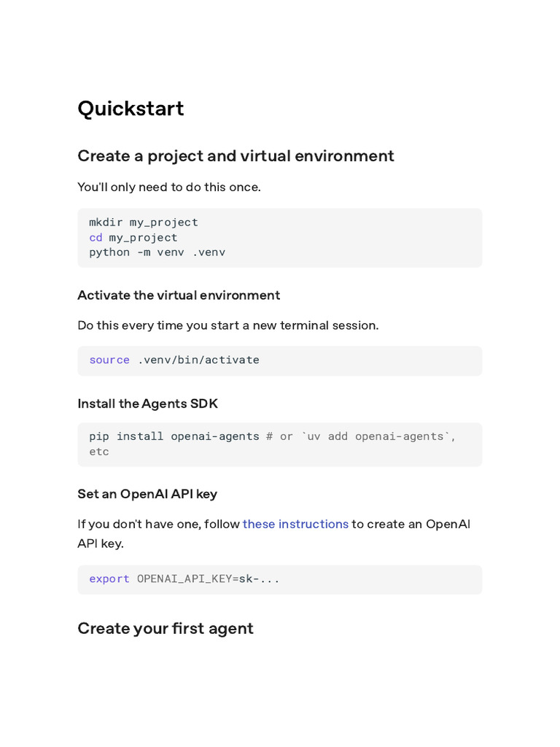Select the "Create a project and virtual environment" heading
Screen dimensions: 560x747
click(x=236, y=156)
